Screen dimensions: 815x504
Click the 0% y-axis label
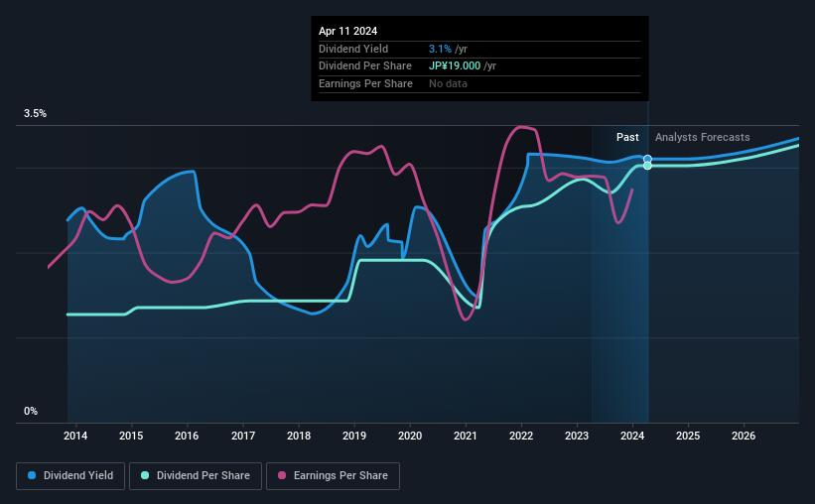coord(31,411)
